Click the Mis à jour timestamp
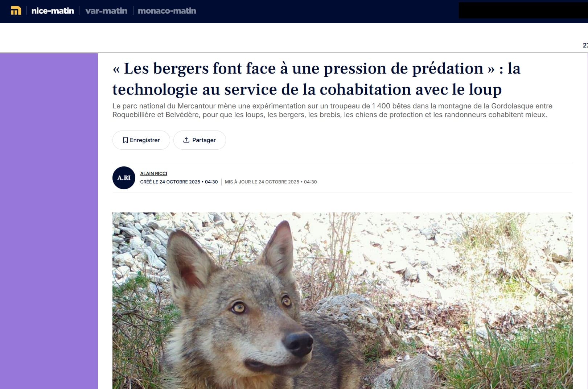Screen dimensions: 588x389 tap(271, 182)
